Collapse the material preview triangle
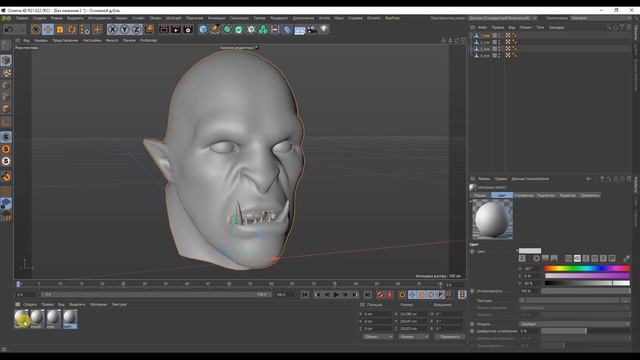 point(471,201)
